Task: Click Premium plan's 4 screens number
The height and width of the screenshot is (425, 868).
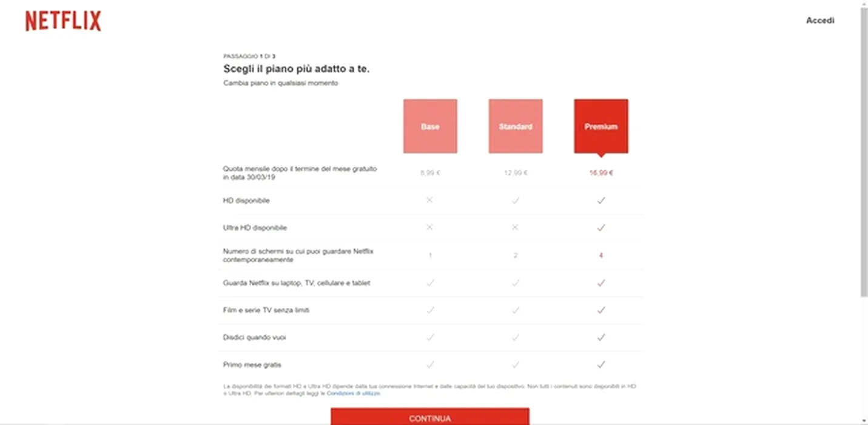Action: pyautogui.click(x=601, y=256)
